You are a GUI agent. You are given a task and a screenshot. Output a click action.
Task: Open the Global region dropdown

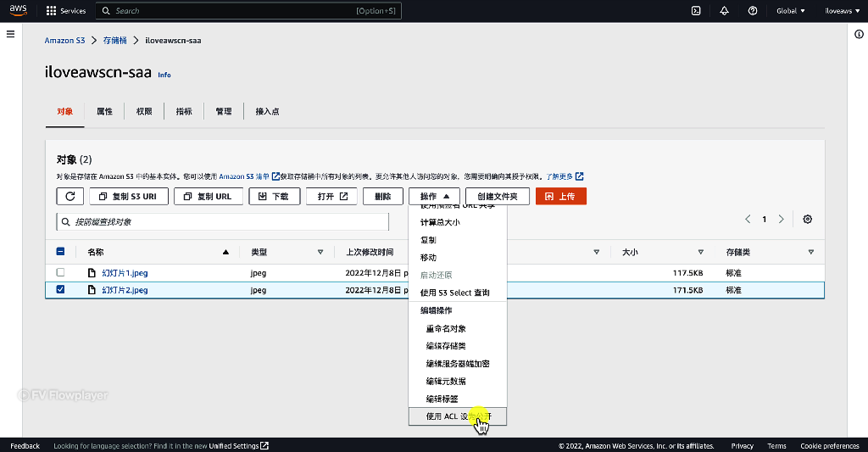point(791,10)
